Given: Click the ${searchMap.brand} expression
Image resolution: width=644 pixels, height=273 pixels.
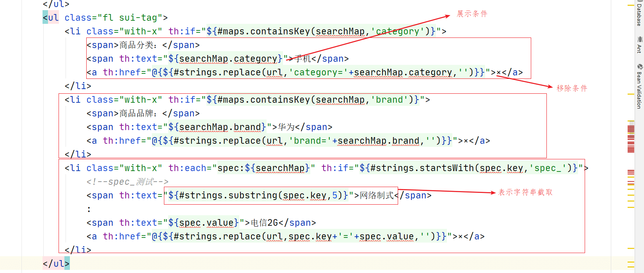Looking at the screenshot, I should [x=217, y=127].
